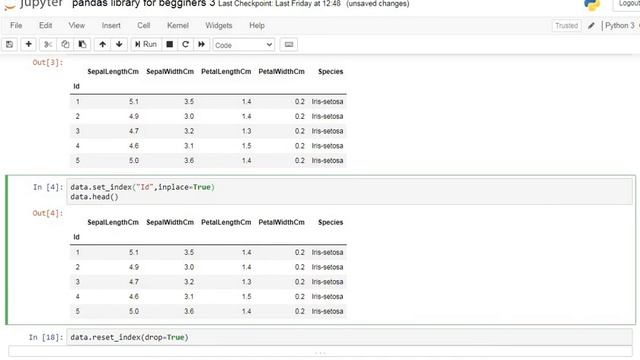Move selected cell up arrow
The height and width of the screenshot is (360, 640).
point(102,44)
